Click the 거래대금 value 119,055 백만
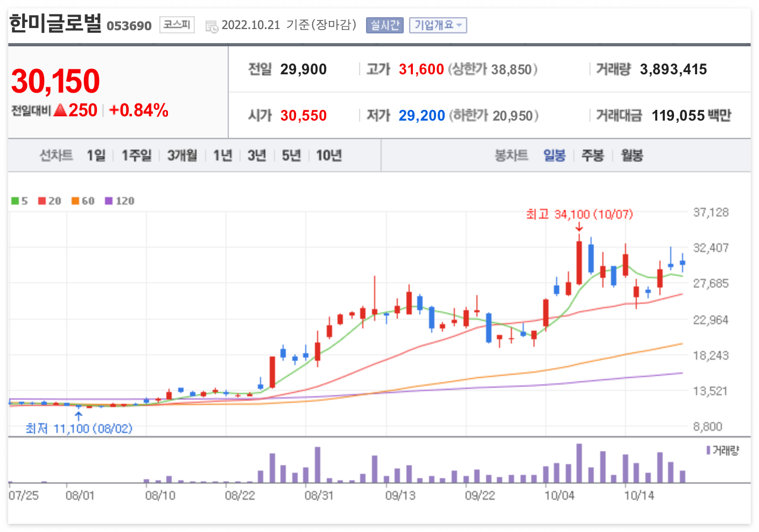Screen dimensions: 759x532 (x=691, y=116)
